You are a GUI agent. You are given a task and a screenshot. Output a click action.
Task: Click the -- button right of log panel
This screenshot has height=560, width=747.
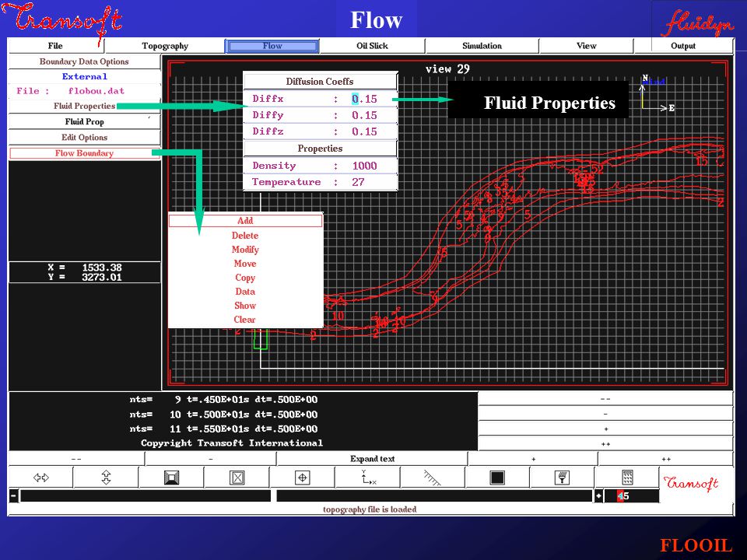tap(605, 398)
